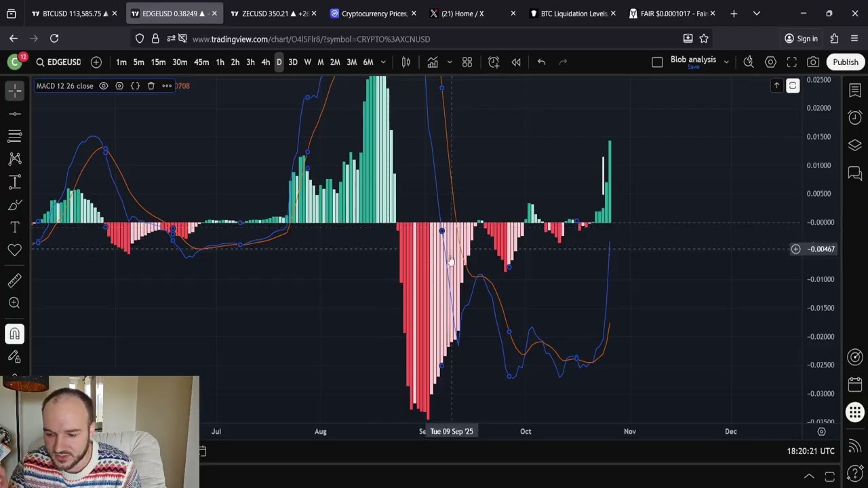This screenshot has height=488, width=868.
Task: Switch to the ZECUSD browser tab
Action: (x=275, y=14)
